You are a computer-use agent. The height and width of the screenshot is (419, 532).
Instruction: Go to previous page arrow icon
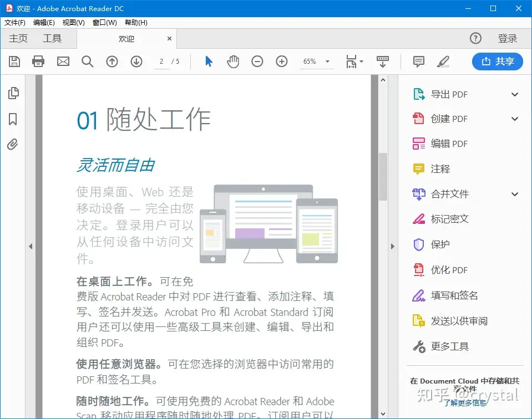(112, 62)
